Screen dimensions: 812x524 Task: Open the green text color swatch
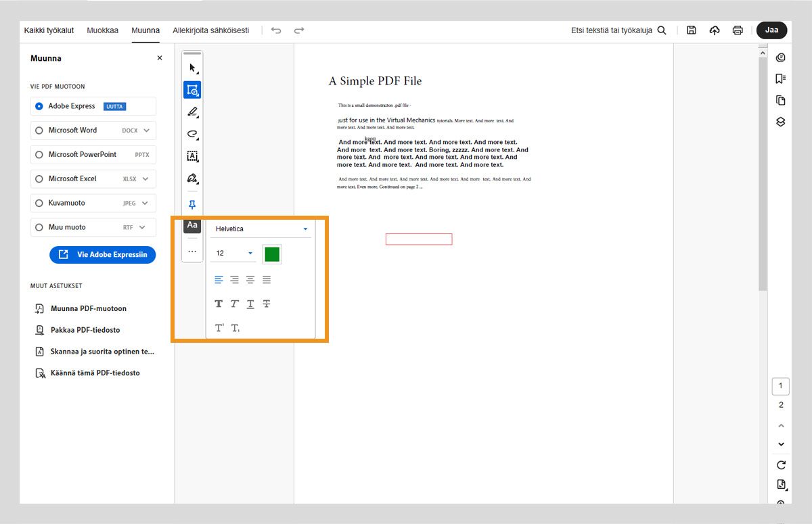pyautogui.click(x=272, y=254)
